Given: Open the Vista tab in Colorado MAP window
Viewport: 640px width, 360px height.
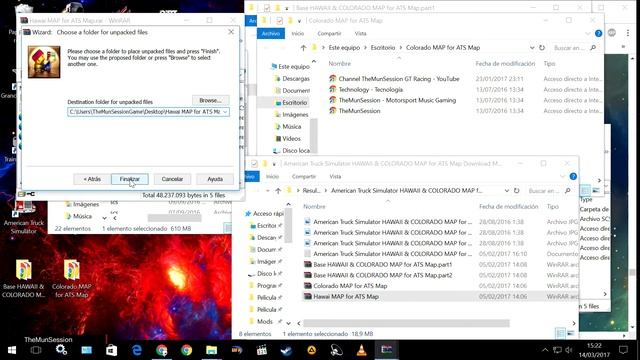Looking at the screenshot, I should pos(360,33).
